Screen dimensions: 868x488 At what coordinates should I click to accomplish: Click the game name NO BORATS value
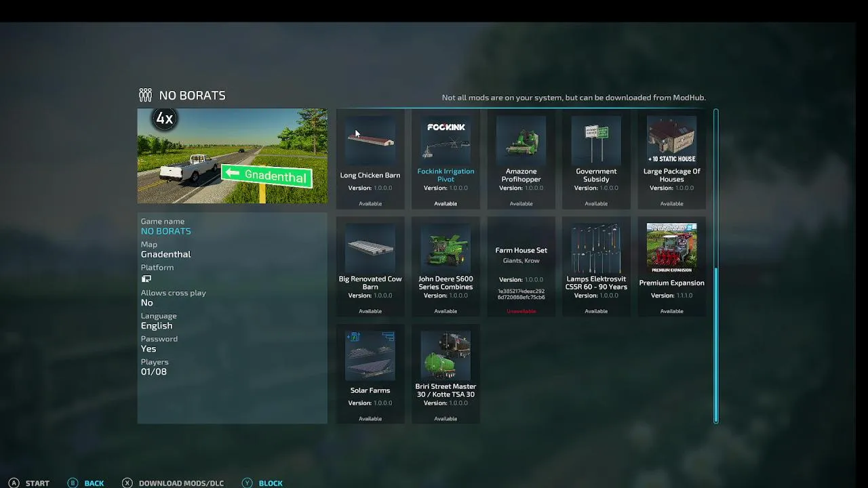coord(166,231)
